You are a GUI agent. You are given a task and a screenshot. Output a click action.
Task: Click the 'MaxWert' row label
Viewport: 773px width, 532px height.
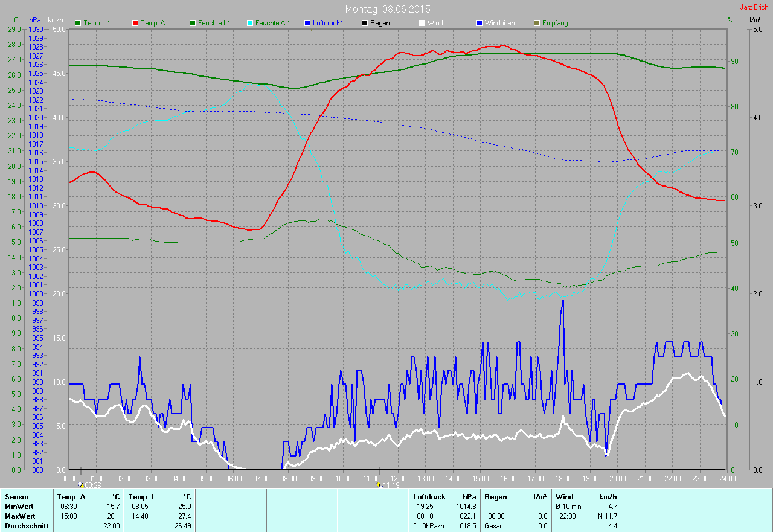(x=20, y=516)
